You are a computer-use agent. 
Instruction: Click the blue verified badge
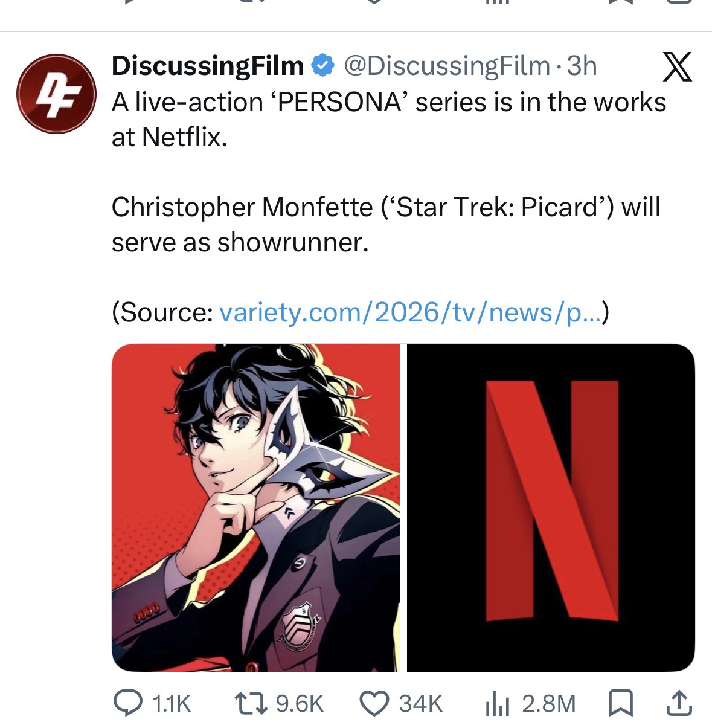coord(323,66)
